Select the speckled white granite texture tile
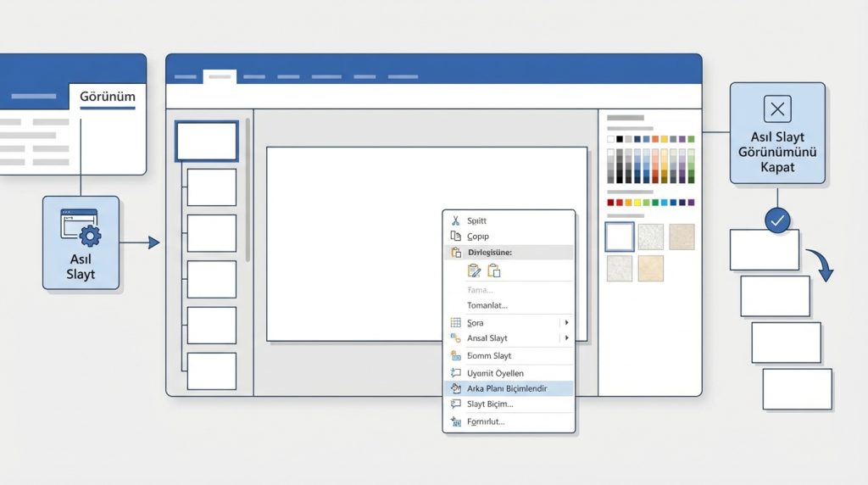Viewport: 868px width, 485px height. [x=650, y=237]
